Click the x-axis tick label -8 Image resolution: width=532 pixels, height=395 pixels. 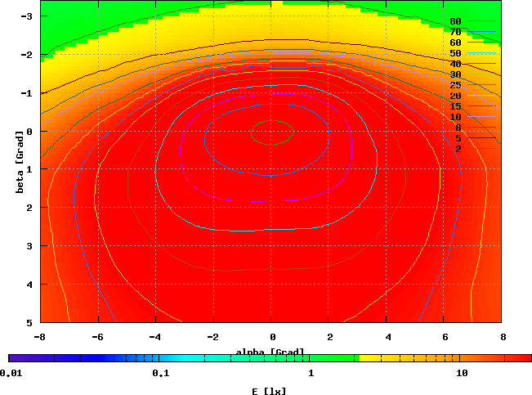click(x=39, y=336)
